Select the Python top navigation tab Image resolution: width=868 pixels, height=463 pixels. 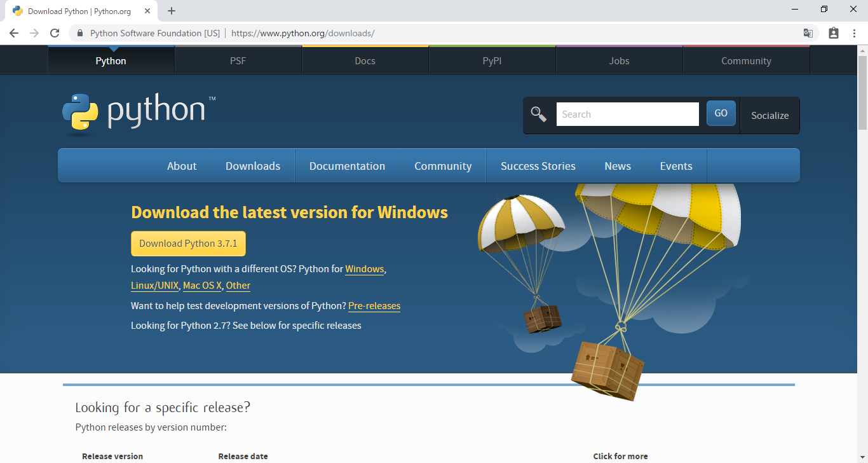[111, 60]
